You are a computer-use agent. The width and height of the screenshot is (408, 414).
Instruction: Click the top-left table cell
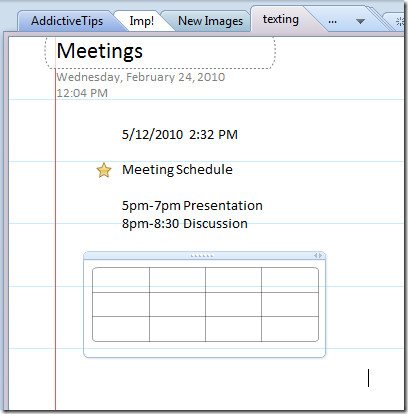(x=121, y=280)
